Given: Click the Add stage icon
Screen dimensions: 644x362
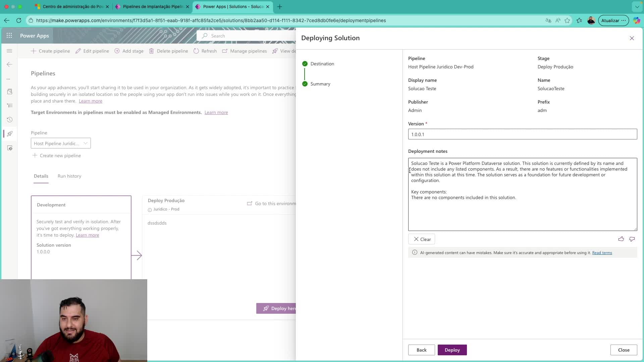Looking at the screenshot, I should pos(117,51).
